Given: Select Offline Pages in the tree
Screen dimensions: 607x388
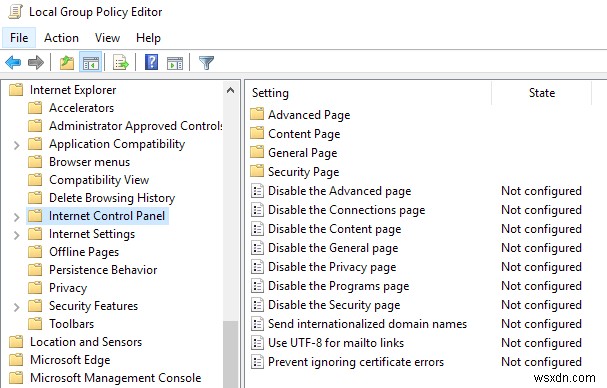Looking at the screenshot, I should click(84, 252).
